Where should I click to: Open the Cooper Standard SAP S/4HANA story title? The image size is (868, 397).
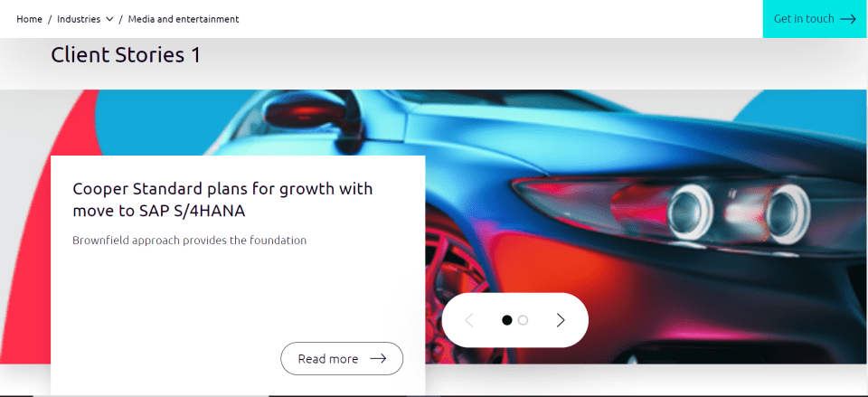tap(222, 199)
